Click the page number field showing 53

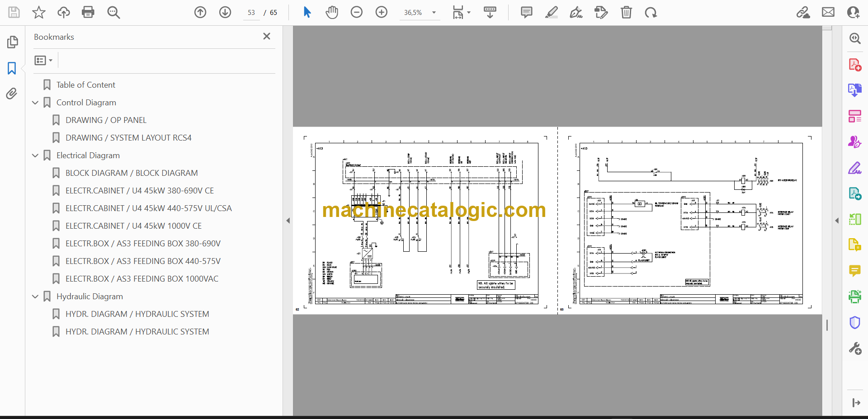coord(251,13)
